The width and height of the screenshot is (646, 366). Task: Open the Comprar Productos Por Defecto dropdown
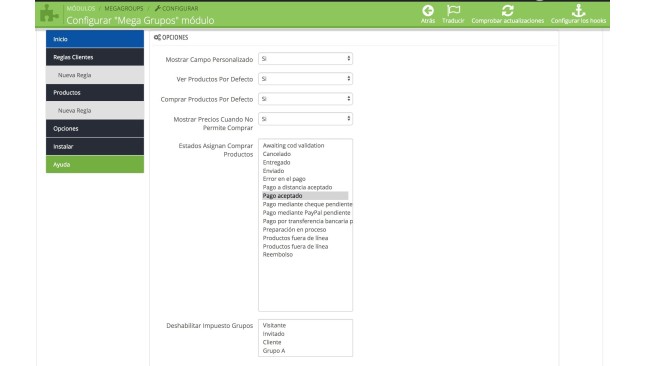tap(305, 99)
